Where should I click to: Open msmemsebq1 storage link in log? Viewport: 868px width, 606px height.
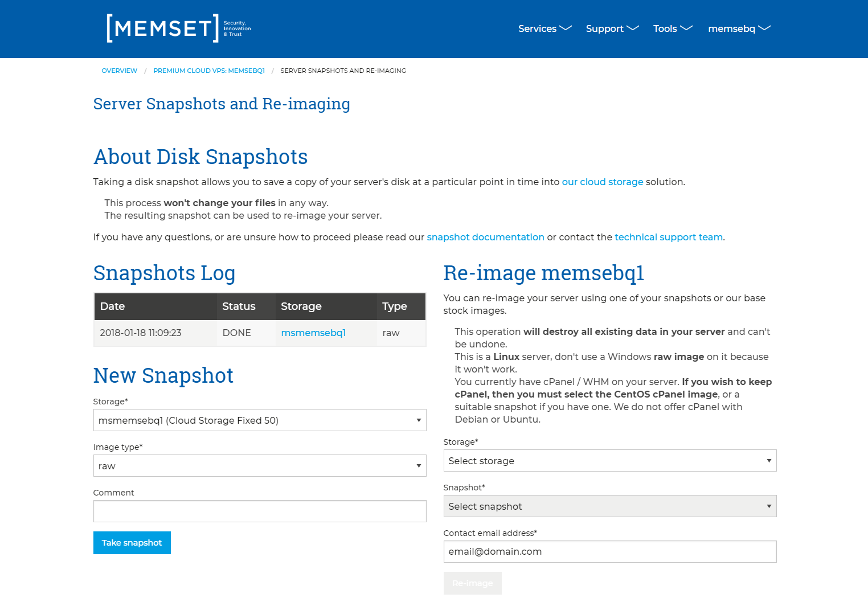pyautogui.click(x=313, y=333)
